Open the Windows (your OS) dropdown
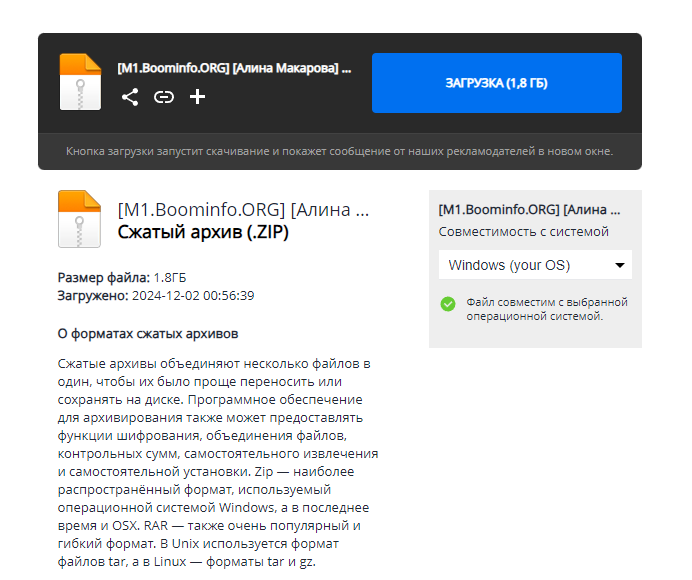Image resolution: width=692 pixels, height=580 pixels. pos(535,265)
